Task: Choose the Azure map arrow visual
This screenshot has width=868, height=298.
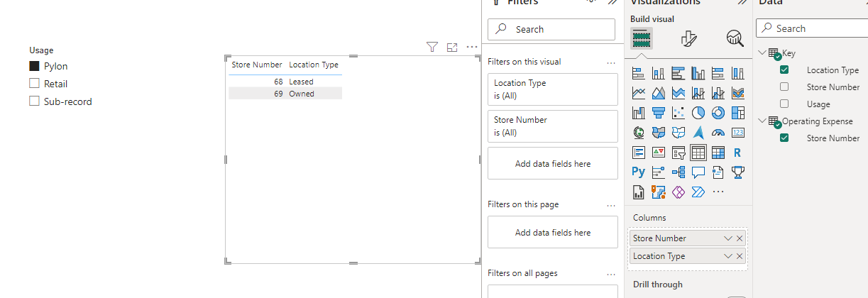Action: (698, 133)
